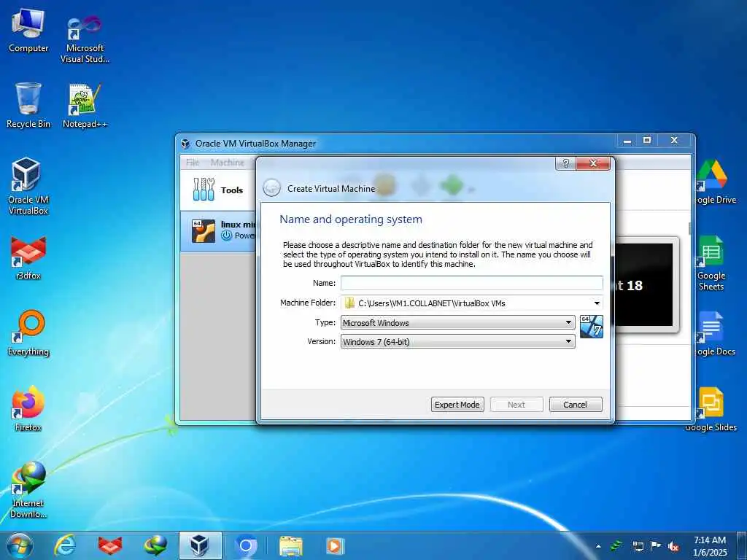Screen dimensions: 747x560
Task: Open the media player taskbar icon
Action: [335, 545]
